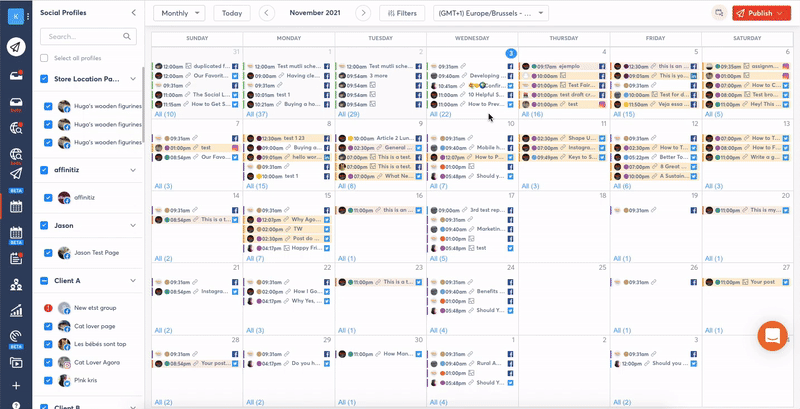Open the inbox icon with red notification dot
This screenshot has height=409, width=800.
pos(16,75)
